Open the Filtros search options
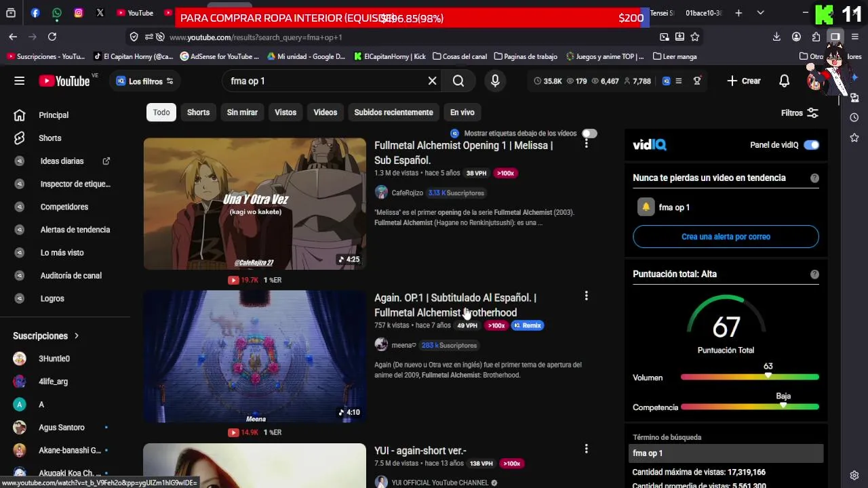The height and width of the screenshot is (488, 868). pyautogui.click(x=800, y=113)
